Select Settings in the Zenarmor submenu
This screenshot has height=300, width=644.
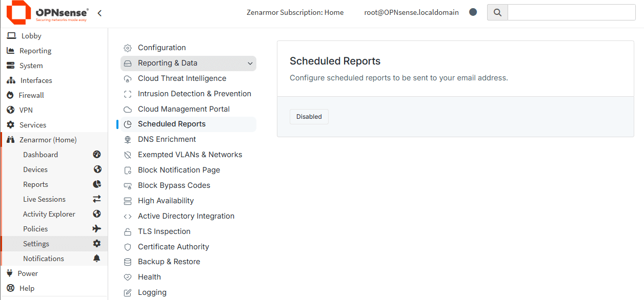click(x=55, y=244)
